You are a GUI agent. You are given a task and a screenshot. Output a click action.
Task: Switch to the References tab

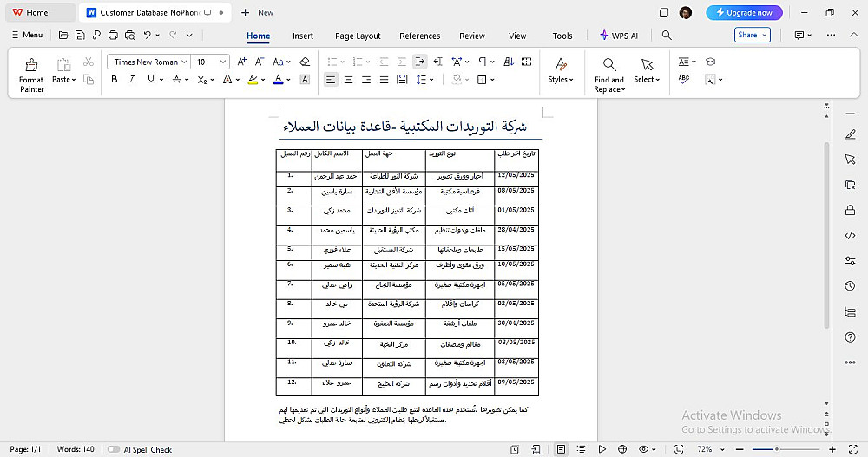(419, 36)
